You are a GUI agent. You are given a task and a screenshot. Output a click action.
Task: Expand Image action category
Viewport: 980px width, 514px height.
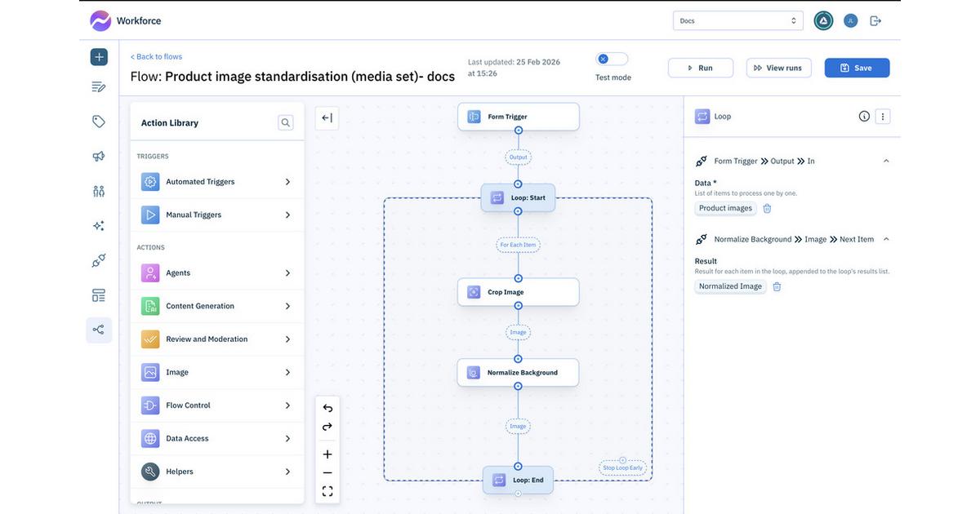[217, 372]
